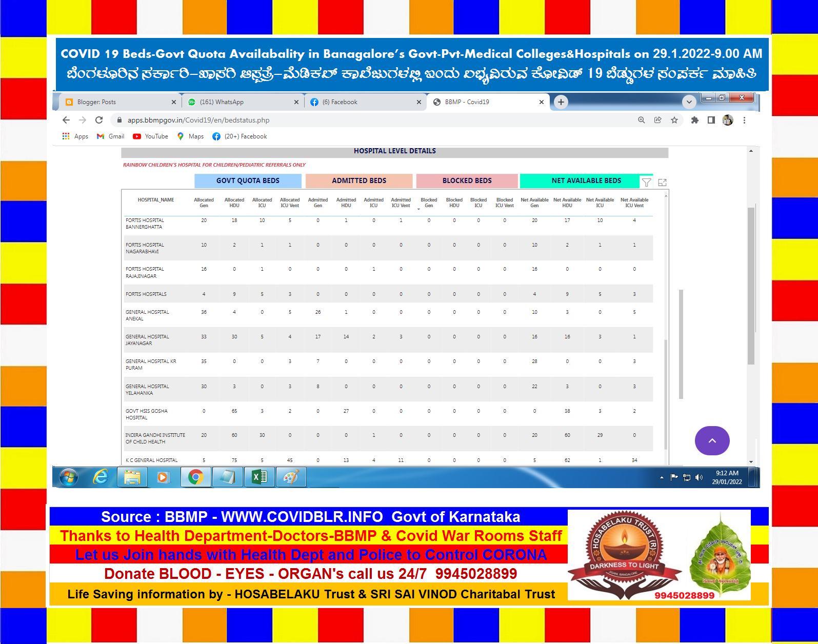Select the GOVT QUOTA BEDS header
818x644 pixels.
coord(248,181)
